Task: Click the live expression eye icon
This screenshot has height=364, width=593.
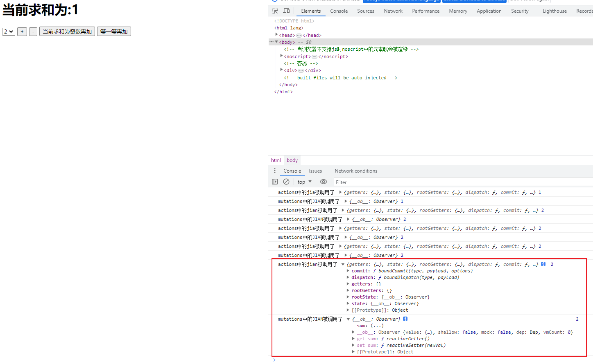Action: click(x=324, y=182)
